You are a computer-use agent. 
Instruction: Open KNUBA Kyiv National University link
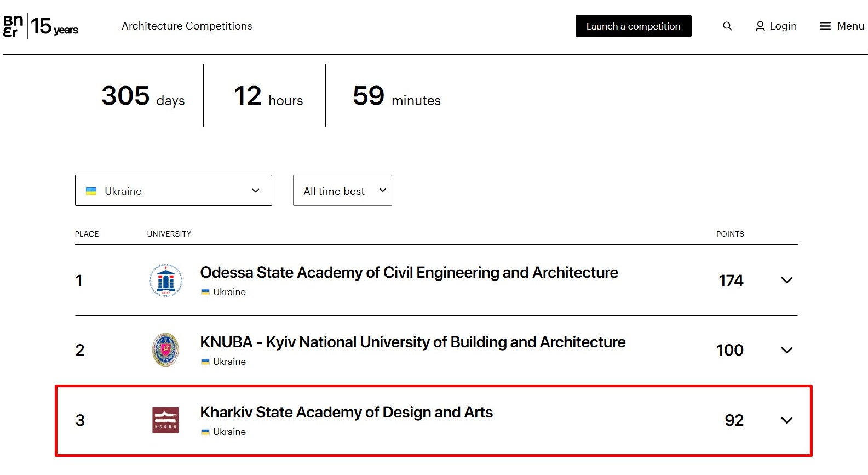pyautogui.click(x=412, y=342)
